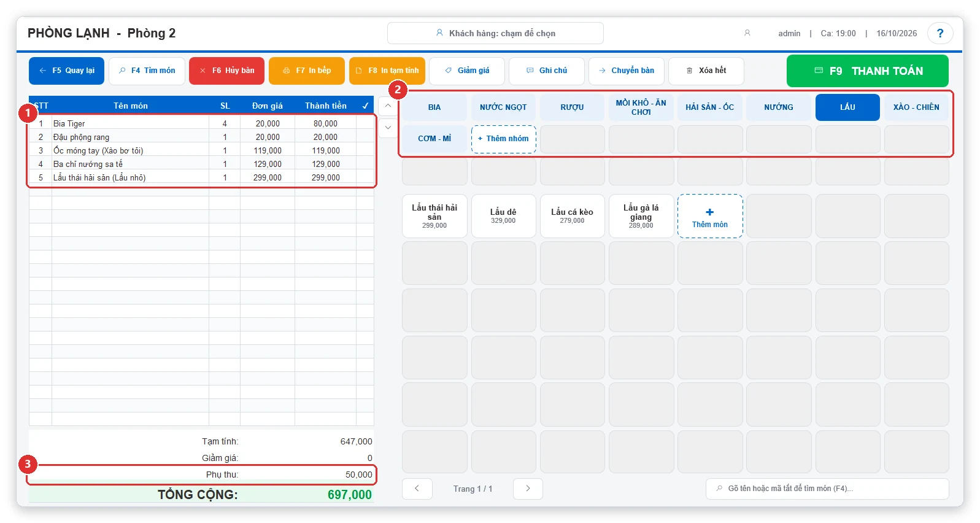Clear all items with Xóa hết

click(x=706, y=71)
